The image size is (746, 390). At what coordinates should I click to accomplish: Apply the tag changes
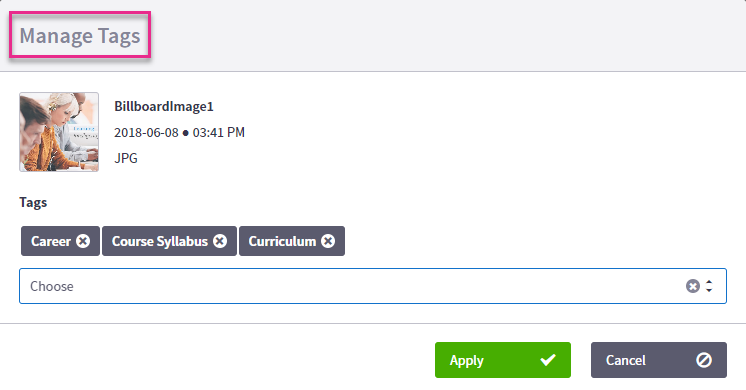pos(503,360)
